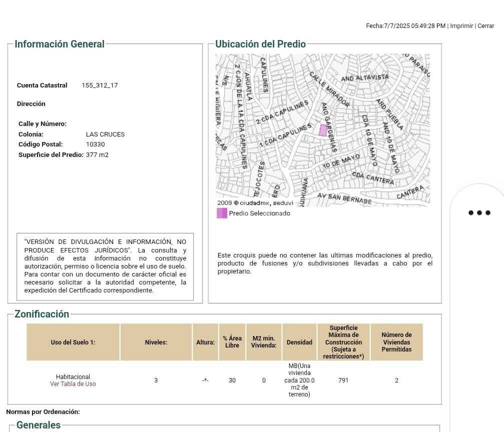Open the three-dot more options menu

click(x=479, y=213)
